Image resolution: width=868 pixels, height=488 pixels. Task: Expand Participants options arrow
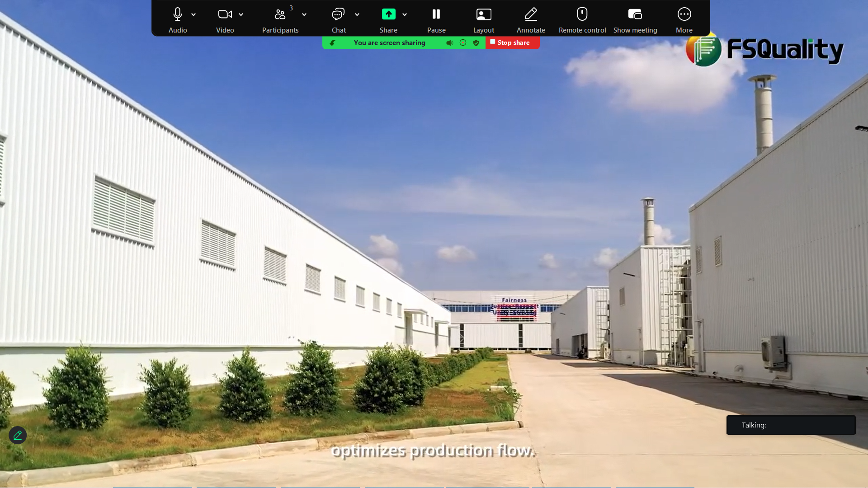304,14
